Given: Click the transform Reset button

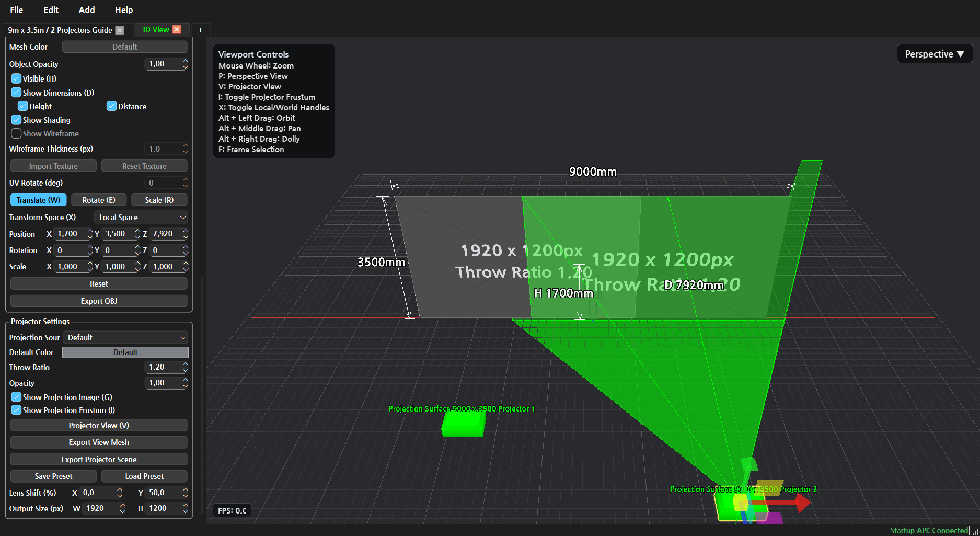Looking at the screenshot, I should (x=99, y=284).
